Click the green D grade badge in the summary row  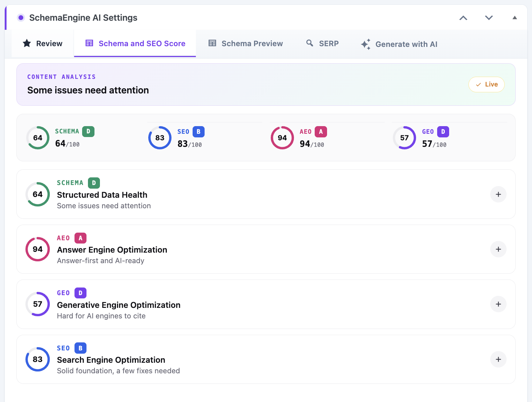(88, 132)
